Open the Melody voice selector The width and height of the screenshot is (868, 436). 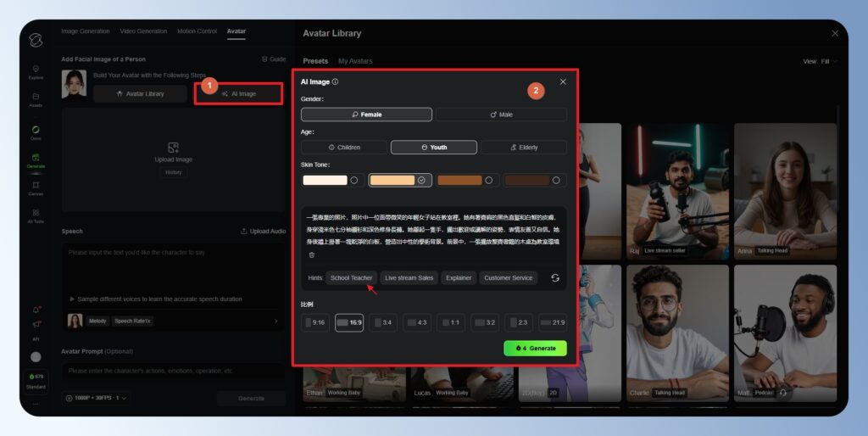coord(97,321)
